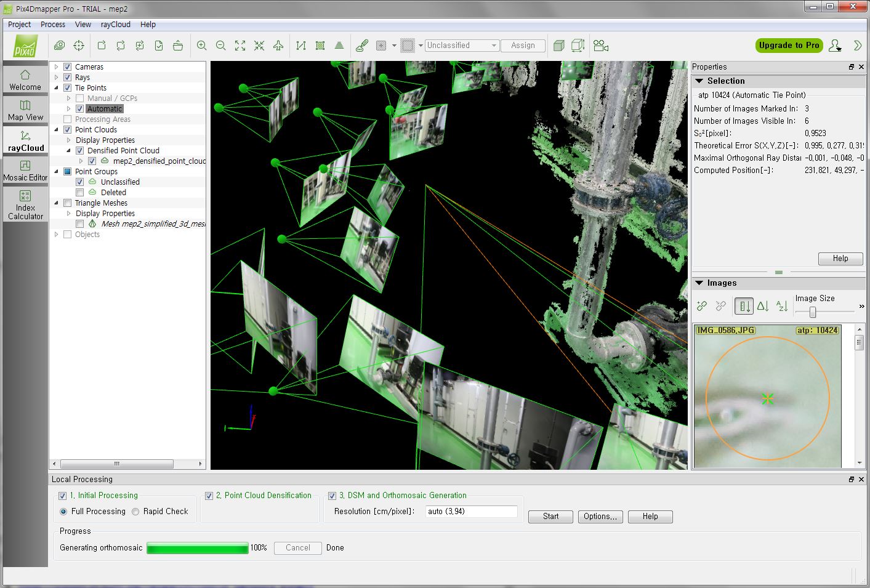Sort images by triangle arrow icon
The height and width of the screenshot is (588, 870).
(763, 305)
